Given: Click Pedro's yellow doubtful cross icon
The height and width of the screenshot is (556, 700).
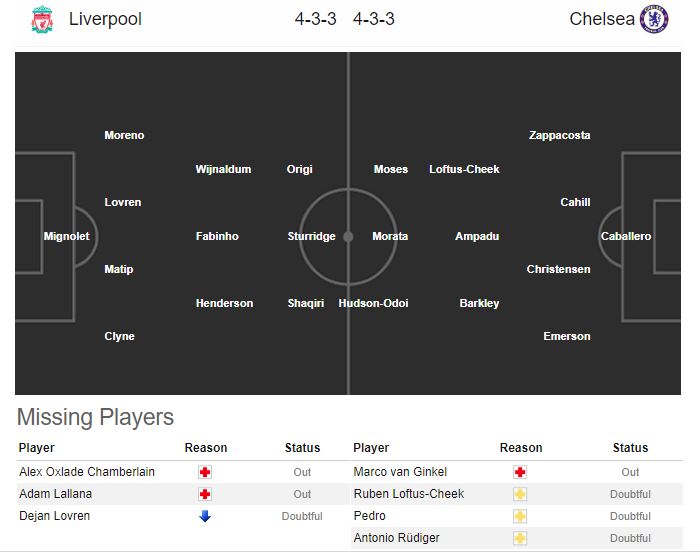Looking at the screenshot, I should tap(520, 516).
